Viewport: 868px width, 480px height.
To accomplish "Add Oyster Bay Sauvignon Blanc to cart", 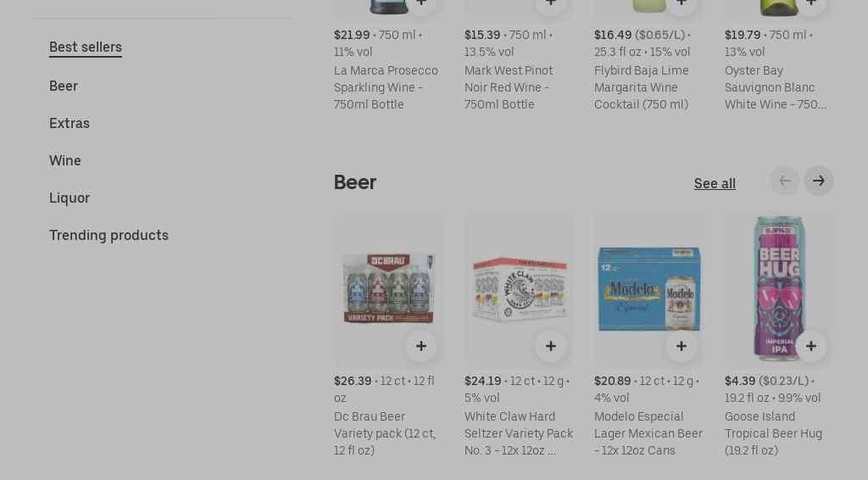I will point(811,3).
